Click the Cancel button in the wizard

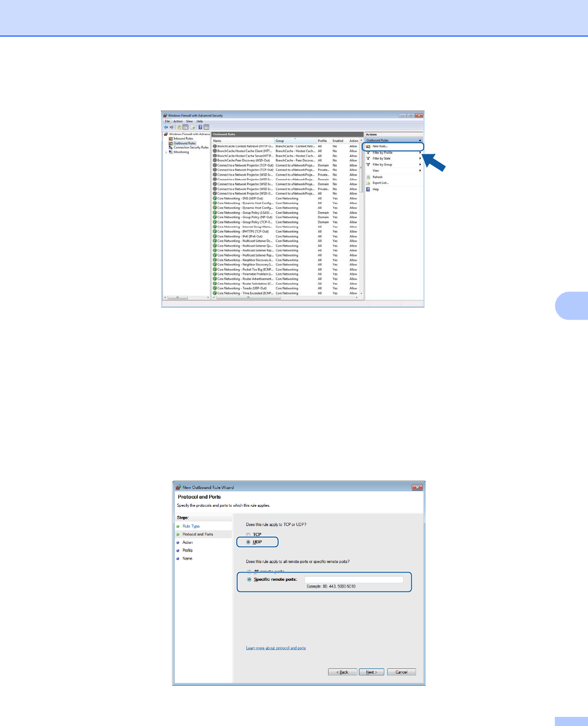point(402,672)
